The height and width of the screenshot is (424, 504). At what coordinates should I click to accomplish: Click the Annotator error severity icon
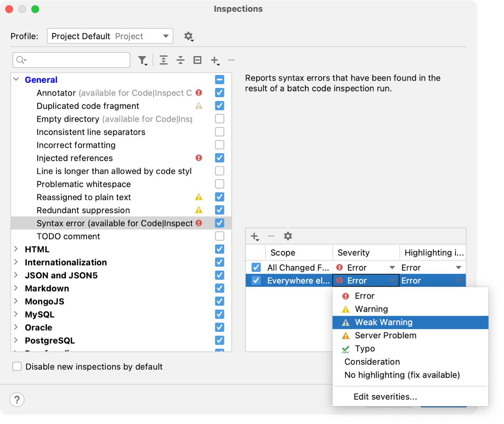(199, 93)
